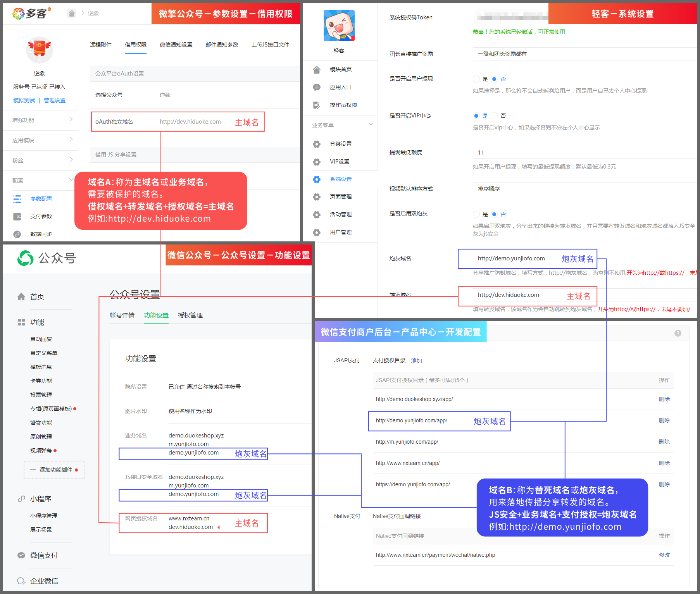This screenshot has width=700, height=594.
Task: Select 是 for 是否启用双炮灰
Action: pos(476,214)
